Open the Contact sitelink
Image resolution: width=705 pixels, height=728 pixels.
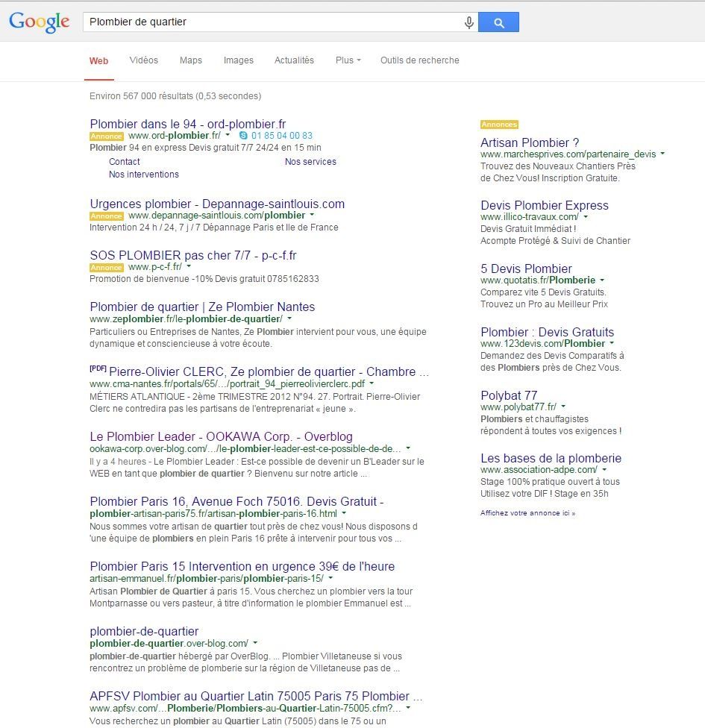click(x=125, y=162)
